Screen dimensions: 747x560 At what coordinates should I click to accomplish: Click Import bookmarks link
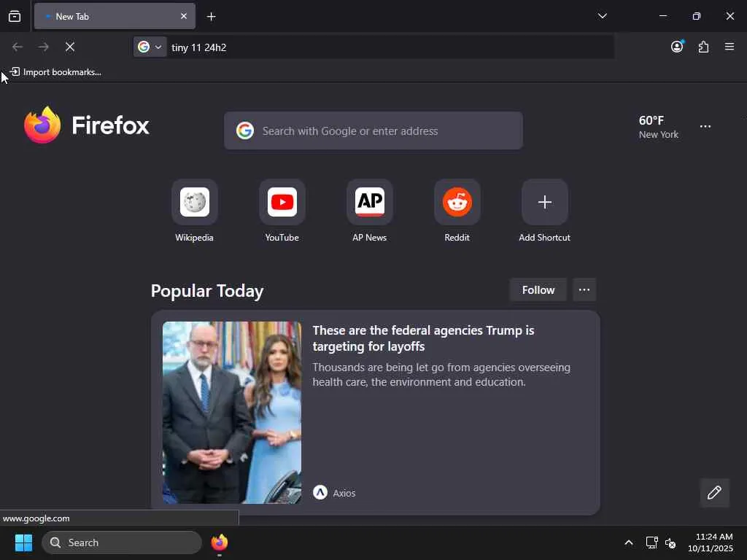(55, 72)
